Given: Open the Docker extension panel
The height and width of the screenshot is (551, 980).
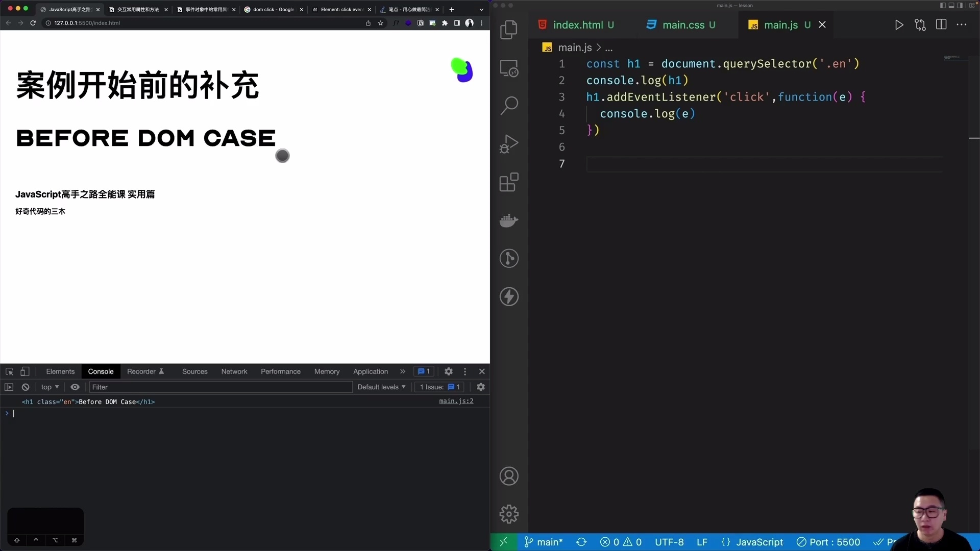Looking at the screenshot, I should coord(509,220).
